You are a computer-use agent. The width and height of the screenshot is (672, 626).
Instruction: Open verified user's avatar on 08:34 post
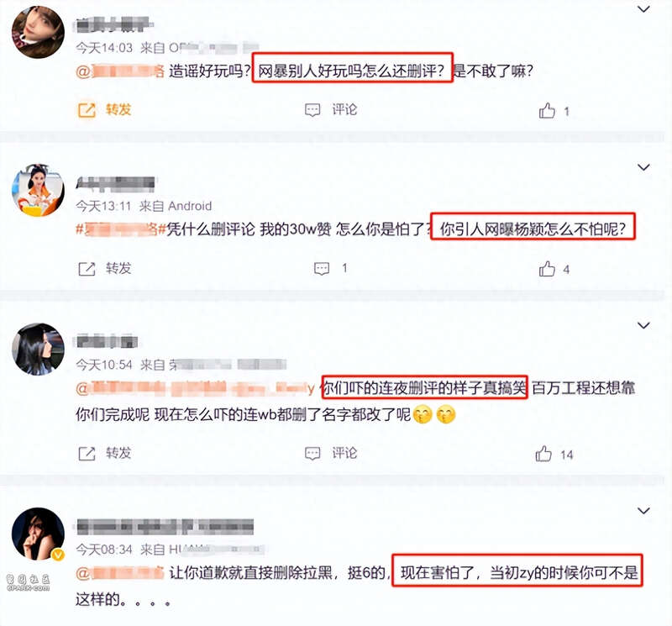38,534
